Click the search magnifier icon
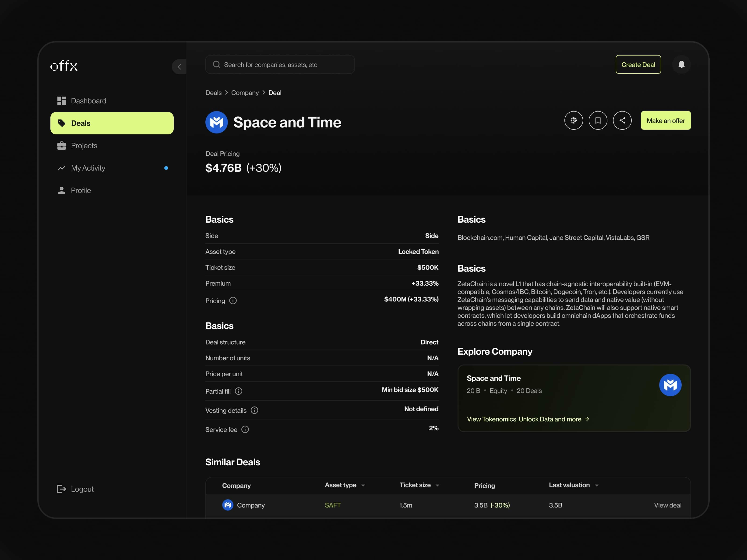The image size is (747, 560). pos(216,64)
